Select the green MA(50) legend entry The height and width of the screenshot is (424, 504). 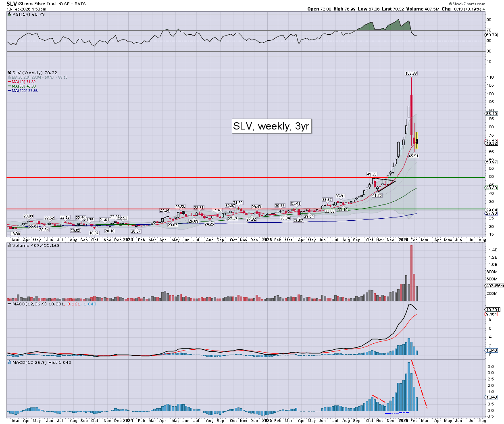coord(23,86)
